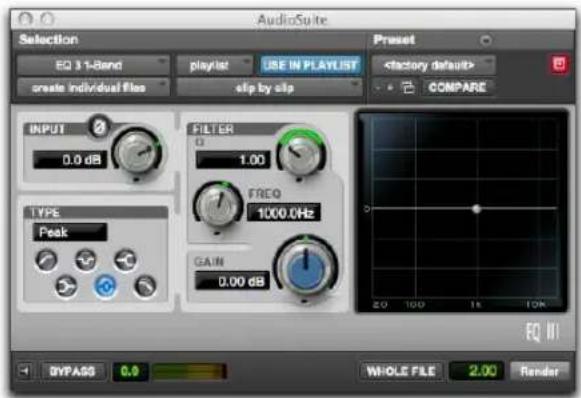Toggle the BYPASS button

[x=72, y=371]
